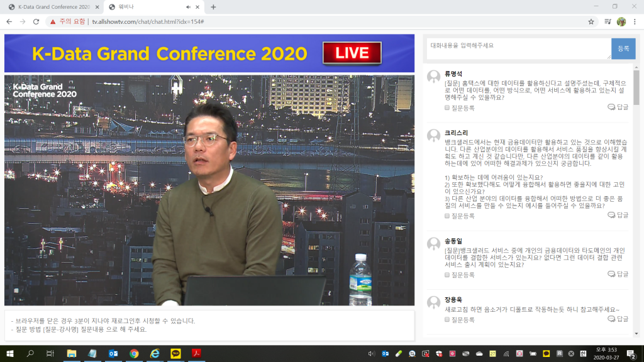644x362 pixels.
Task: Open File Explorer from the taskbar
Action: [72, 353]
